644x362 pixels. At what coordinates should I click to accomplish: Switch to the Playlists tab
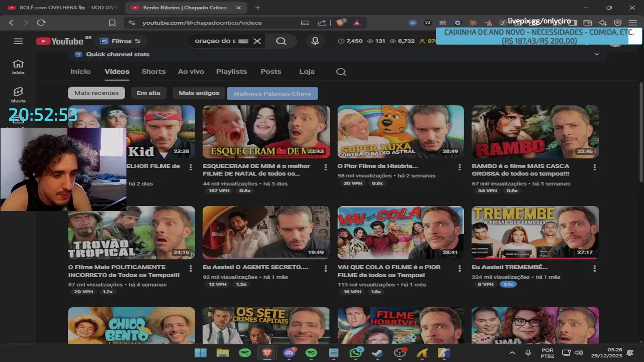(x=231, y=72)
